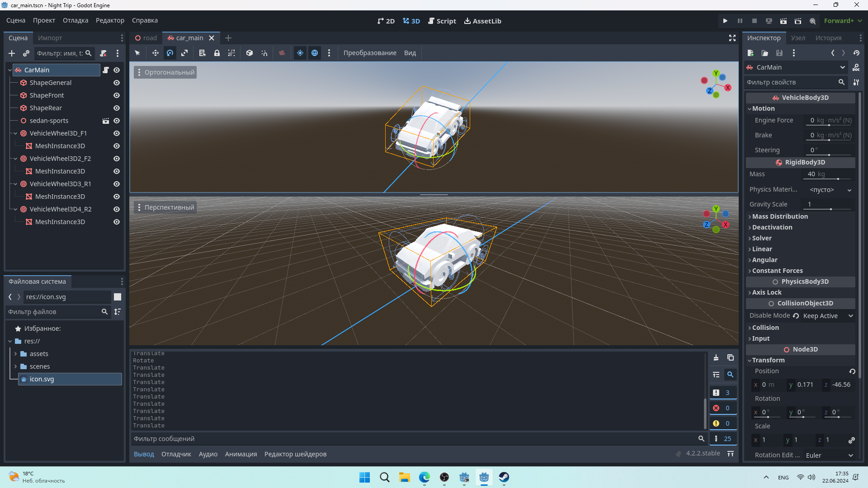This screenshot has height=488, width=868.
Task: Add a new node with plus icon
Action: pos(12,53)
